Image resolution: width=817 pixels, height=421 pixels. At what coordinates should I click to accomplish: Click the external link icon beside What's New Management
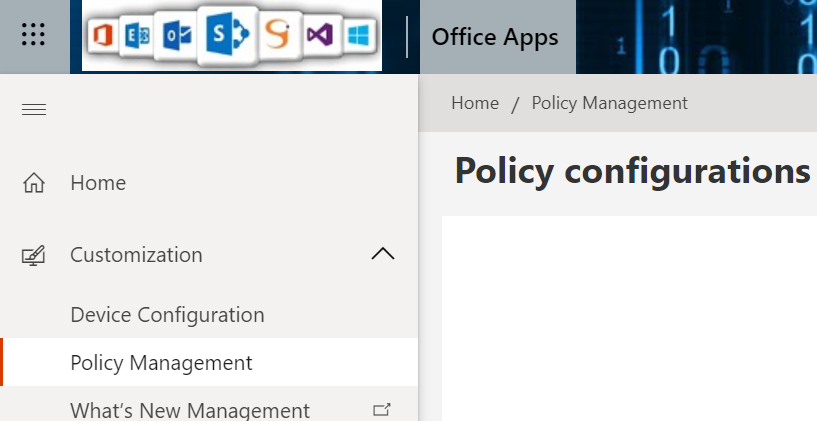point(381,409)
